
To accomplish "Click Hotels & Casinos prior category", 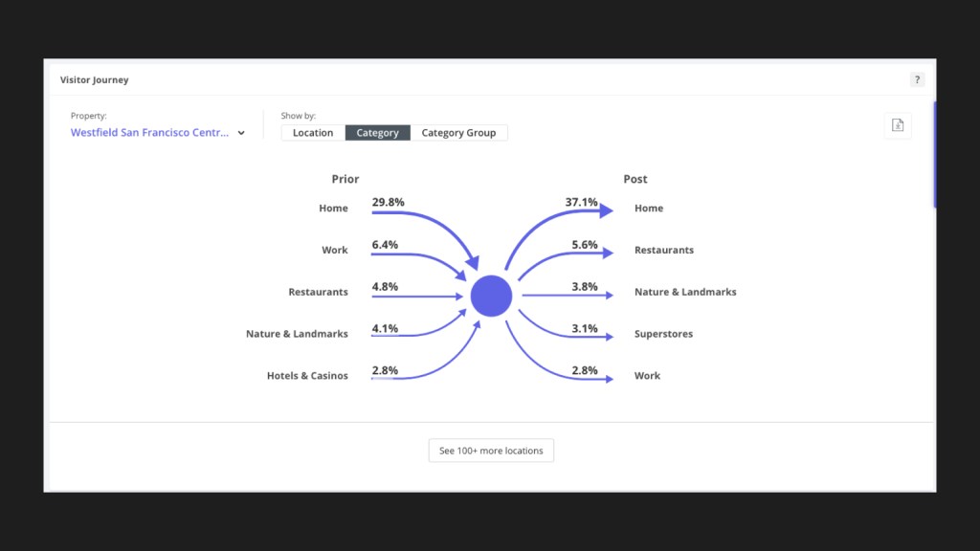I will pyautogui.click(x=307, y=376).
